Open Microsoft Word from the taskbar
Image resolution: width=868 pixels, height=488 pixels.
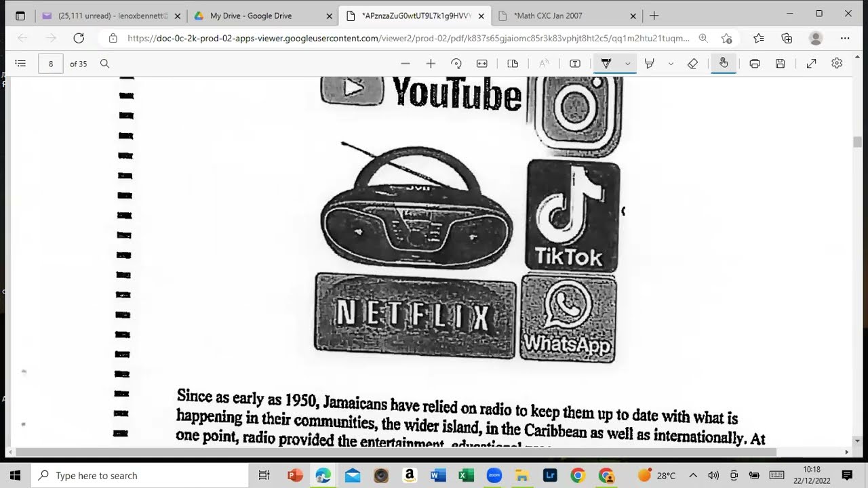tap(437, 475)
